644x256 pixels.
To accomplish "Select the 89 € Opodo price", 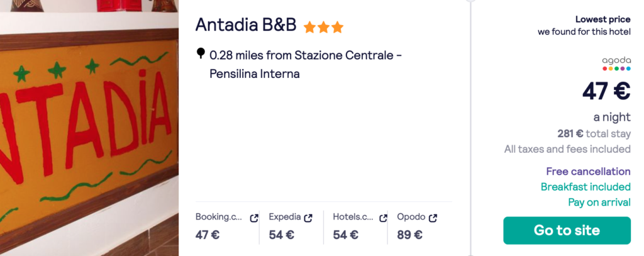I will [x=409, y=235].
